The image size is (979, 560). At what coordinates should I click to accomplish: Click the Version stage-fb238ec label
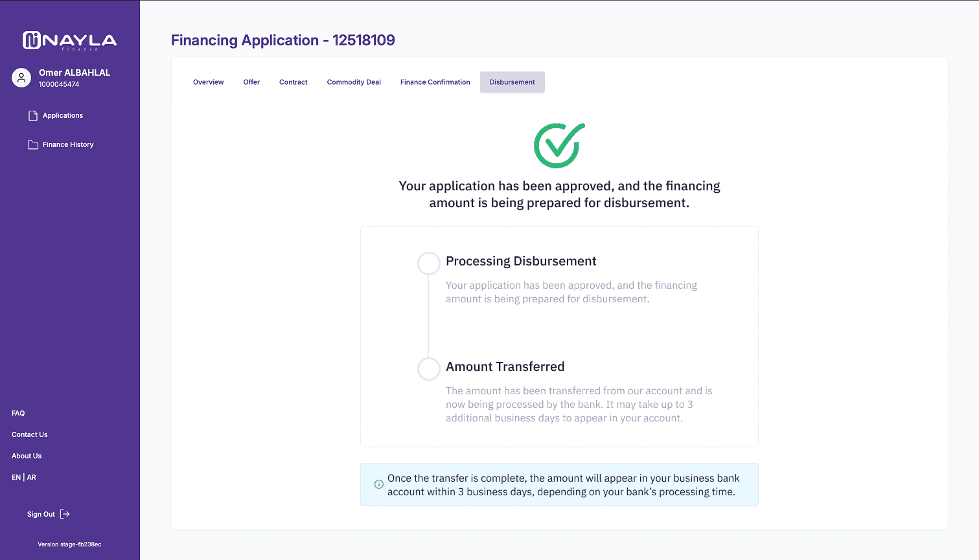pos(69,544)
